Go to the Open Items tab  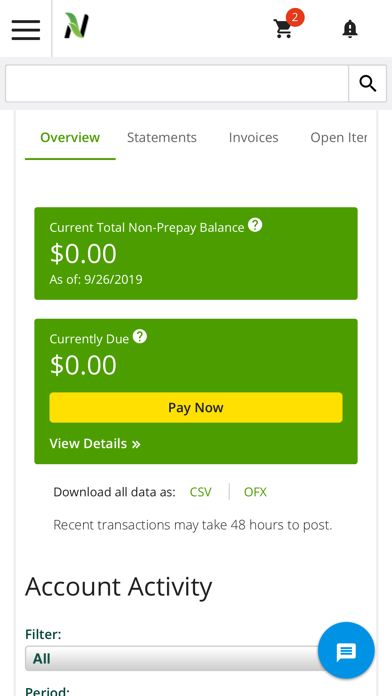(x=338, y=138)
